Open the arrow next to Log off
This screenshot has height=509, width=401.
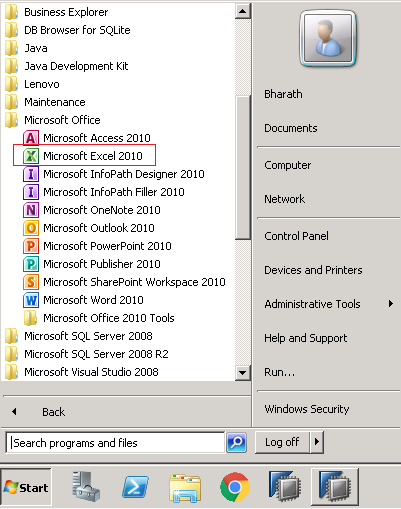click(317, 442)
